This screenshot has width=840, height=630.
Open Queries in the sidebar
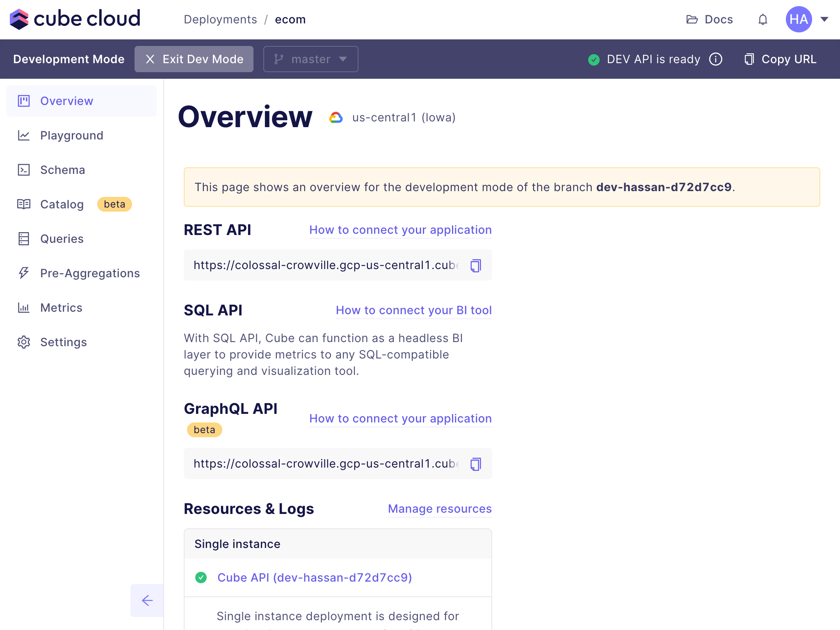click(82, 239)
